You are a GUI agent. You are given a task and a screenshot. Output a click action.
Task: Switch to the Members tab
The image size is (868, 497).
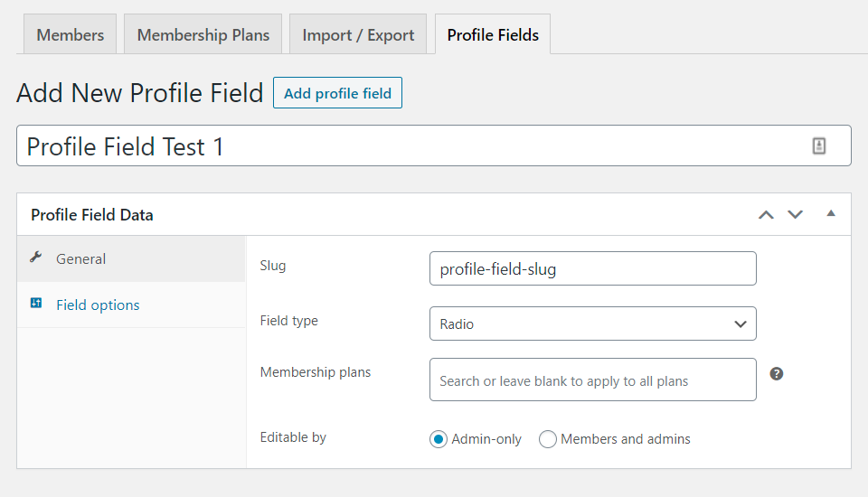click(x=71, y=35)
